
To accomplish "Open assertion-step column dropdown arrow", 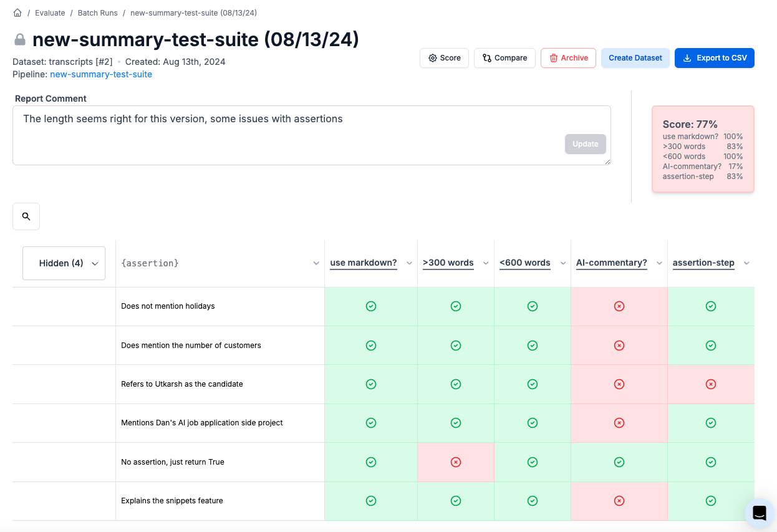I will click(x=746, y=263).
